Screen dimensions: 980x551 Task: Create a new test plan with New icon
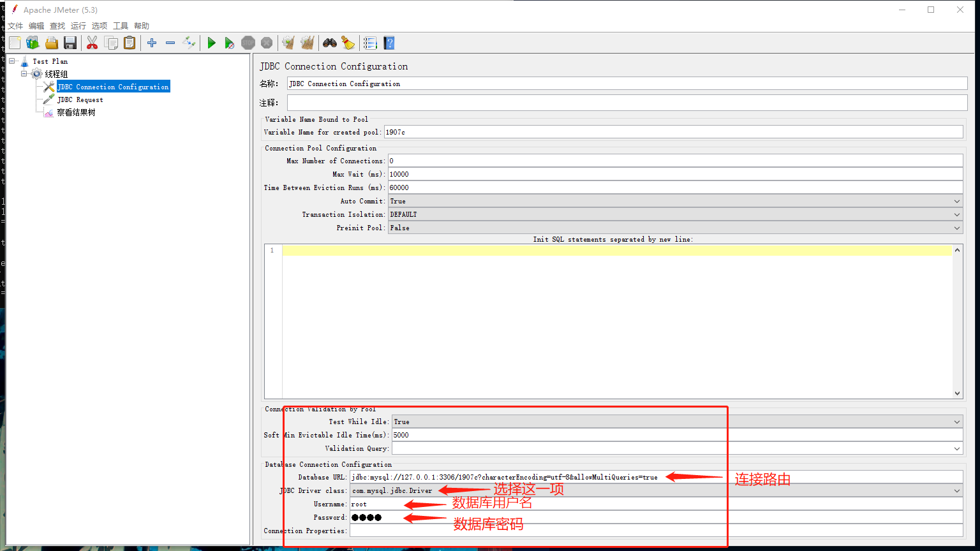pos(15,43)
